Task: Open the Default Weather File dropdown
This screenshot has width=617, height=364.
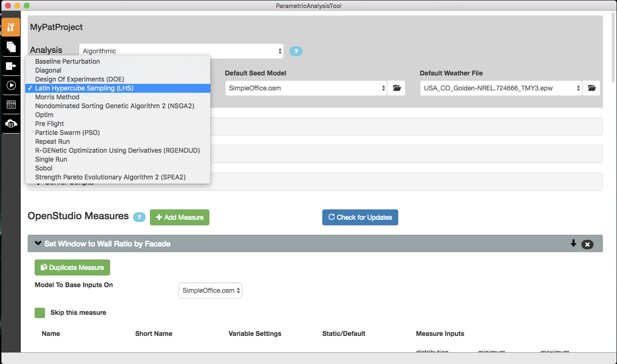Action: point(501,88)
